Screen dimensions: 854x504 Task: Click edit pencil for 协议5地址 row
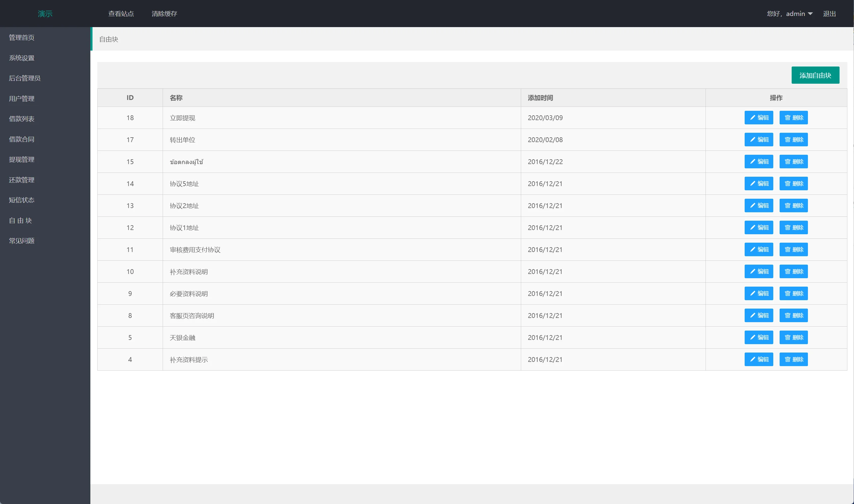[x=752, y=183]
